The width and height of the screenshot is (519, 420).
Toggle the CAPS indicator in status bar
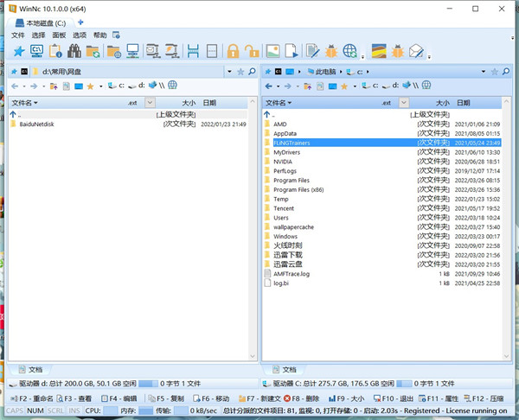coord(15,410)
